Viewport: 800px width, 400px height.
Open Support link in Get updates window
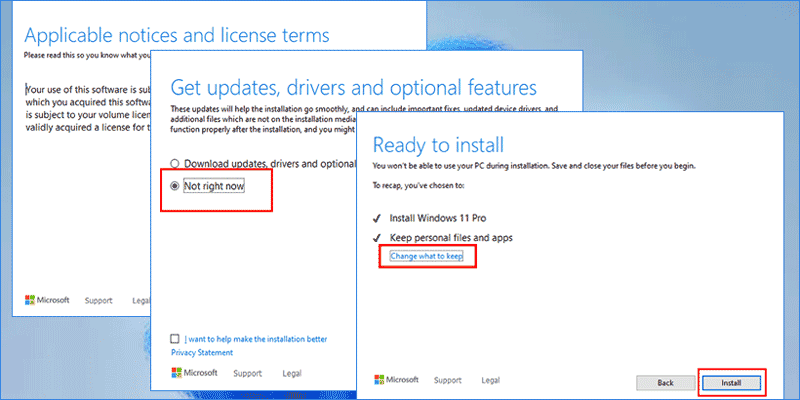click(x=247, y=373)
